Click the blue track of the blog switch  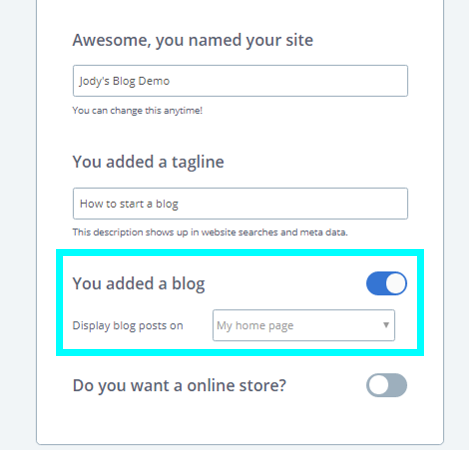[376, 284]
